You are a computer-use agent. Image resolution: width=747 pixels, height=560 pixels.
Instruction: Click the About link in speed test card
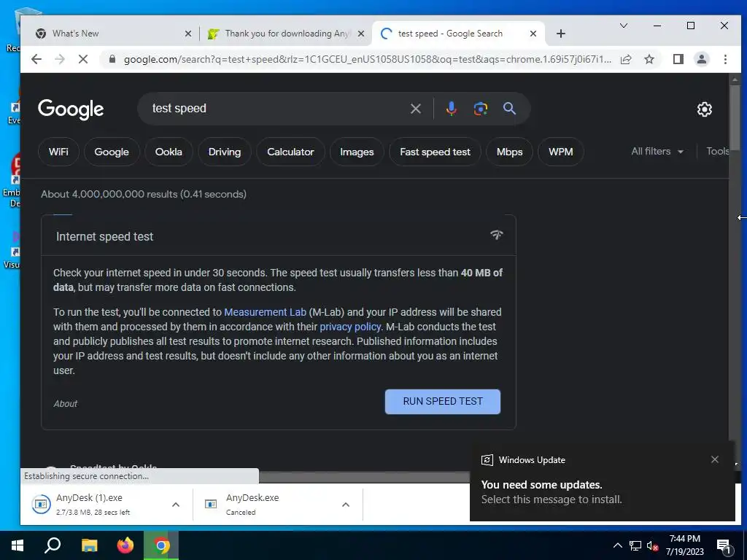click(65, 404)
